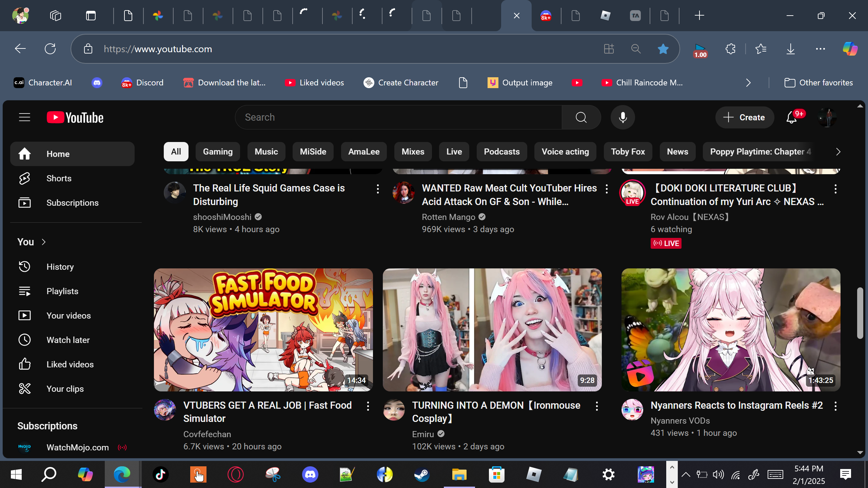Click the search magnifier button in YouTube

[x=581, y=118]
